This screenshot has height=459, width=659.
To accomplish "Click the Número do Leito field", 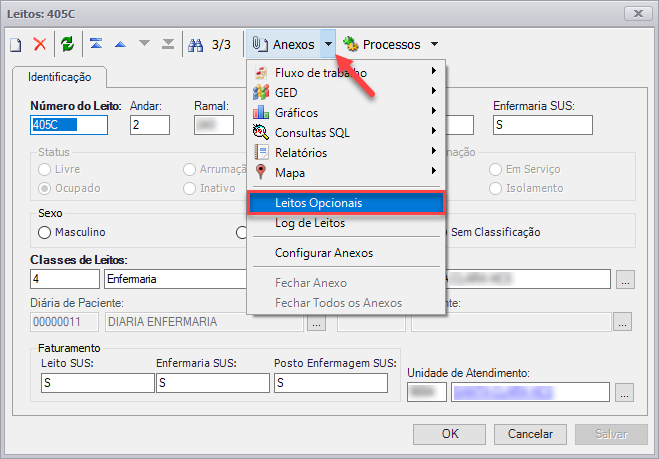I will coord(69,125).
